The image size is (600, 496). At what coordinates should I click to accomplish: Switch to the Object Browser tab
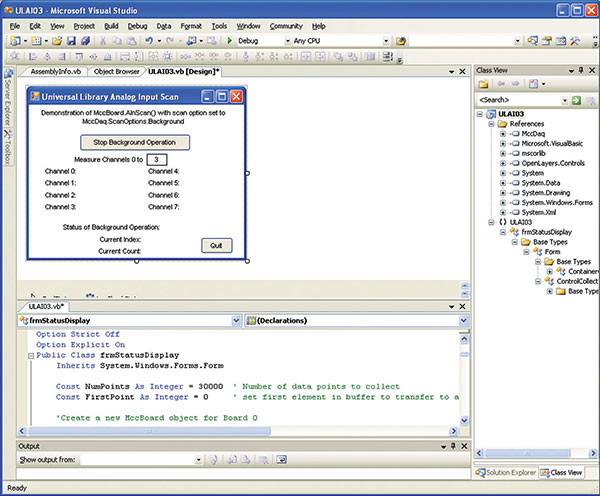115,72
